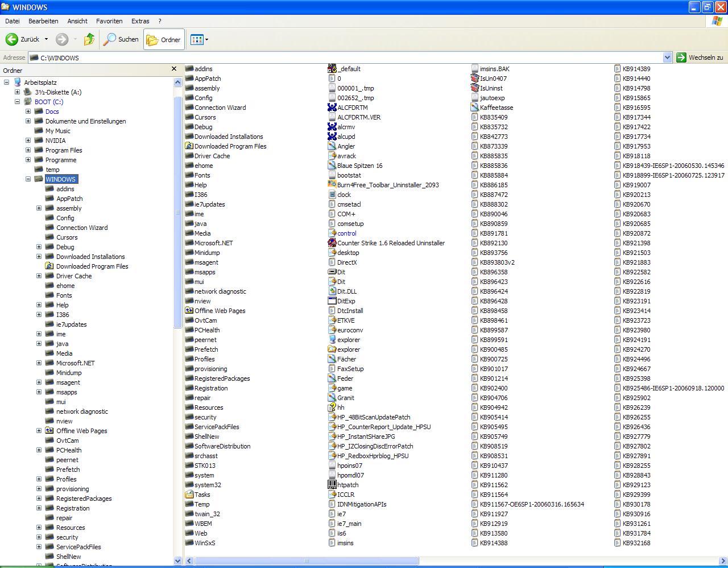The image size is (728, 568).
Task: Collapse the Arbeitsplatz tree node
Action: 7,83
